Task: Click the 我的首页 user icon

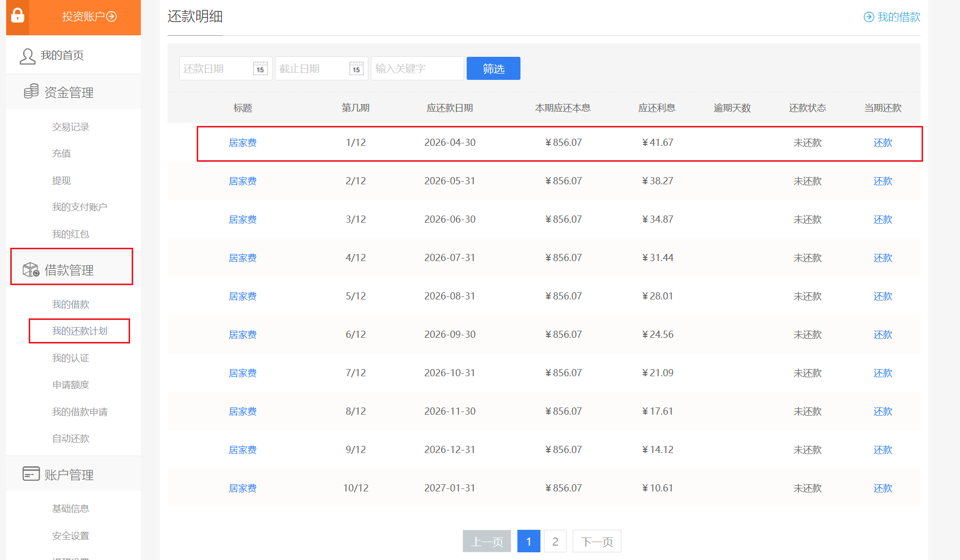Action: click(x=27, y=56)
